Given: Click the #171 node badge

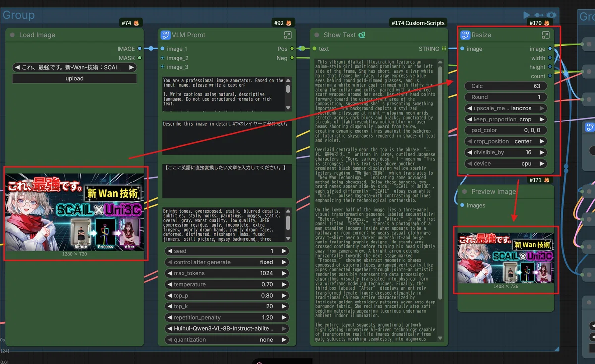Looking at the screenshot, I should pos(539,180).
